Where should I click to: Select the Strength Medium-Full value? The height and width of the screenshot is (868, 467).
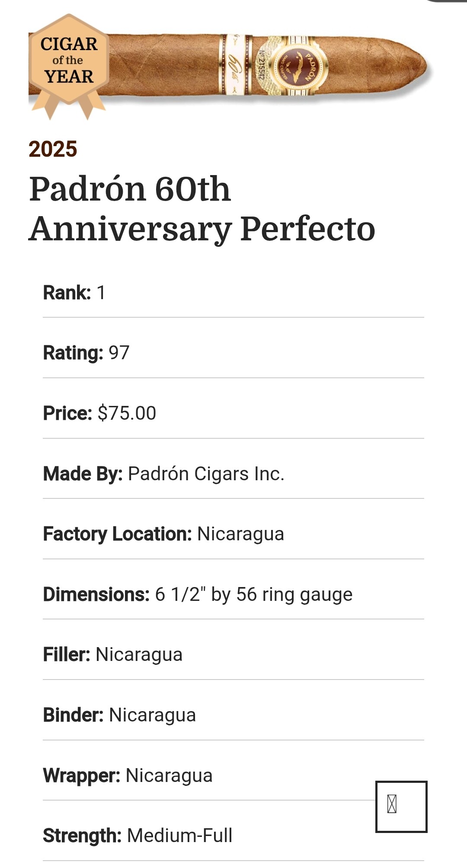tap(179, 836)
